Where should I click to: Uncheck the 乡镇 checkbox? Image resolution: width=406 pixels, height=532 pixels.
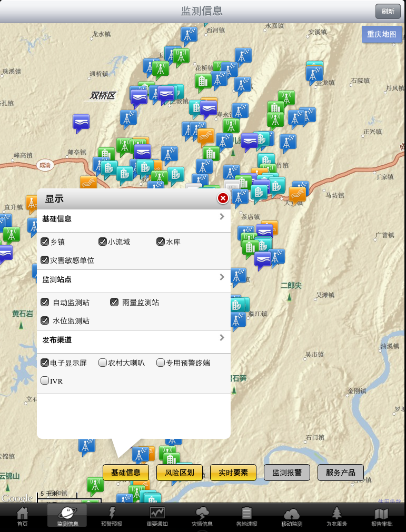(45, 242)
